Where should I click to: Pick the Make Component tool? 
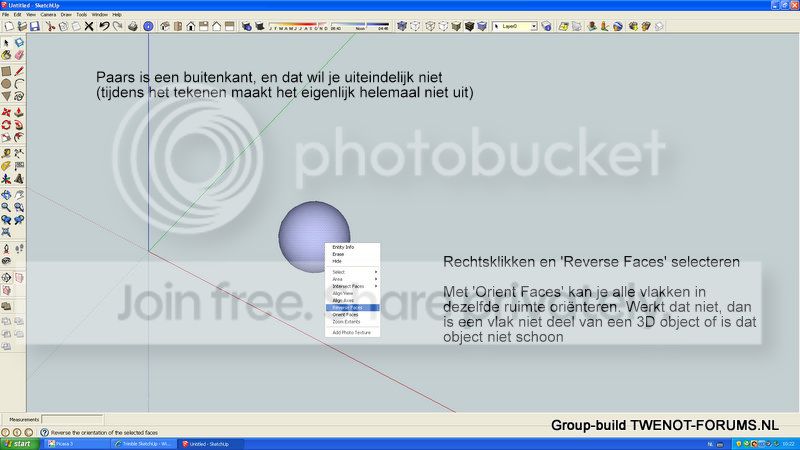[x=19, y=43]
